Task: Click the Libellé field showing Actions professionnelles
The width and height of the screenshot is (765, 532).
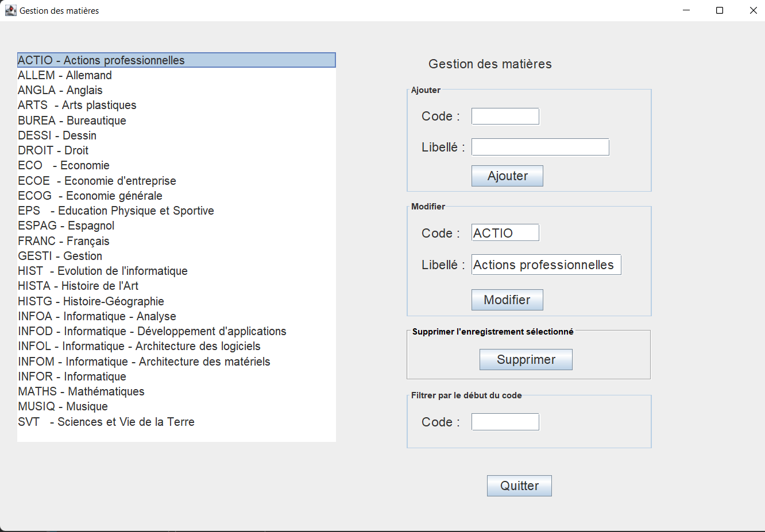Action: (x=546, y=265)
